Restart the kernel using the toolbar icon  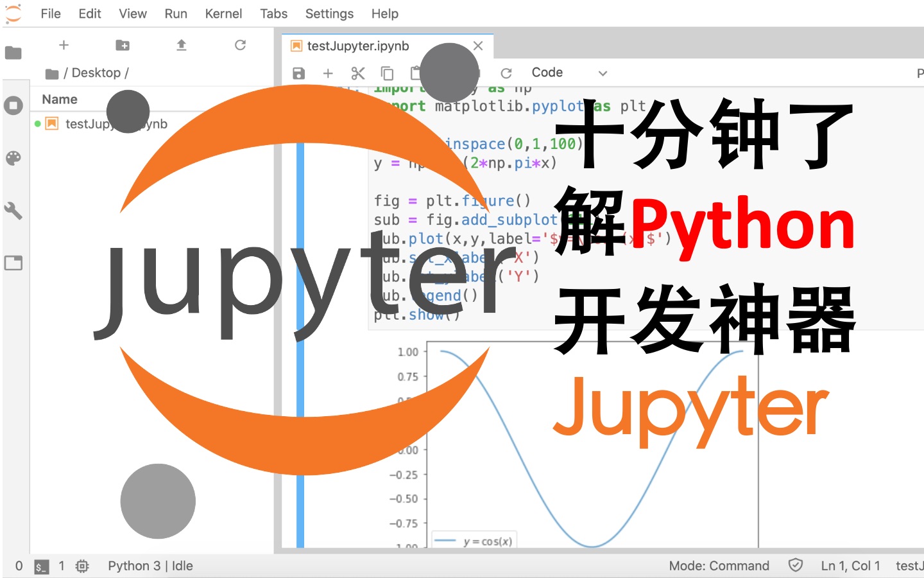(506, 73)
